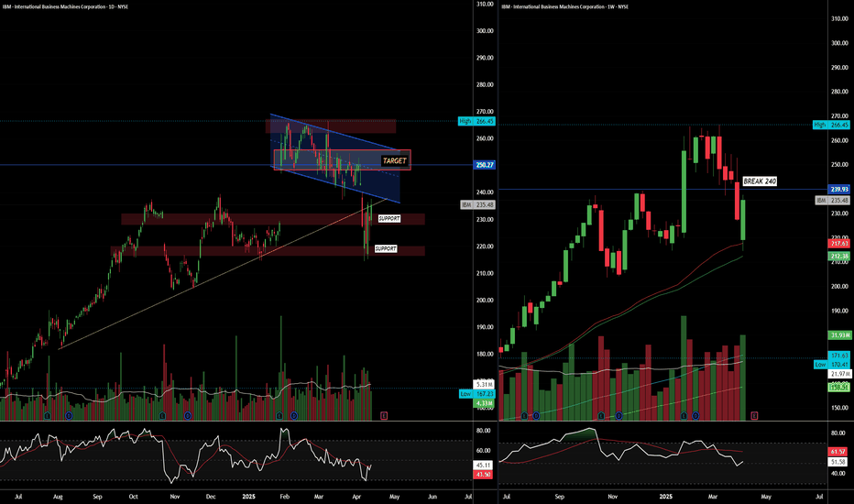This screenshot has height=504, width=854.
Task: Click the 4.33M daily volume label
Action: point(484,403)
